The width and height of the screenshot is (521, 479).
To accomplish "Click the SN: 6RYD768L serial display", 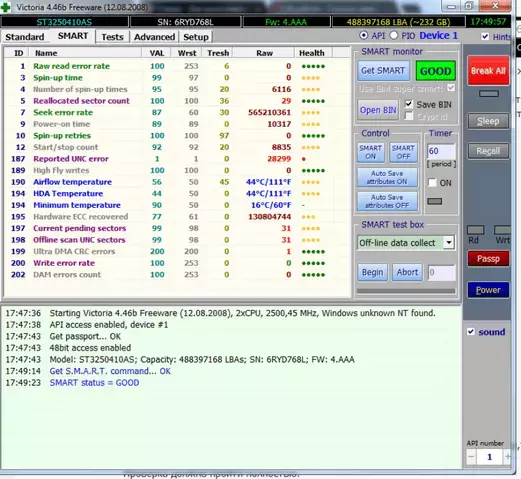I will point(185,22).
